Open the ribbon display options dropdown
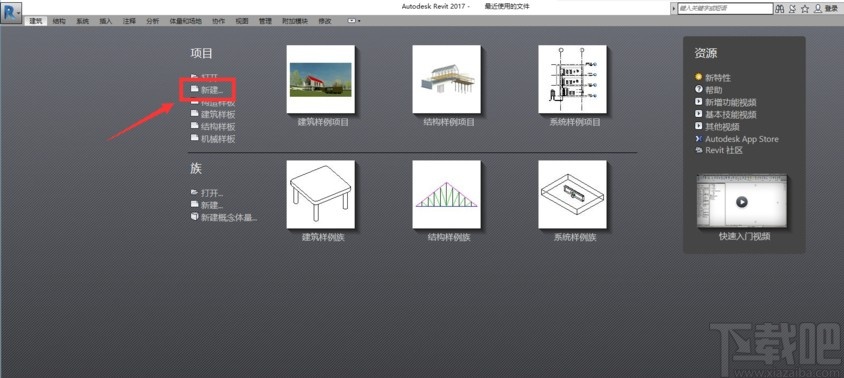The height and width of the screenshot is (378, 844). (354, 21)
